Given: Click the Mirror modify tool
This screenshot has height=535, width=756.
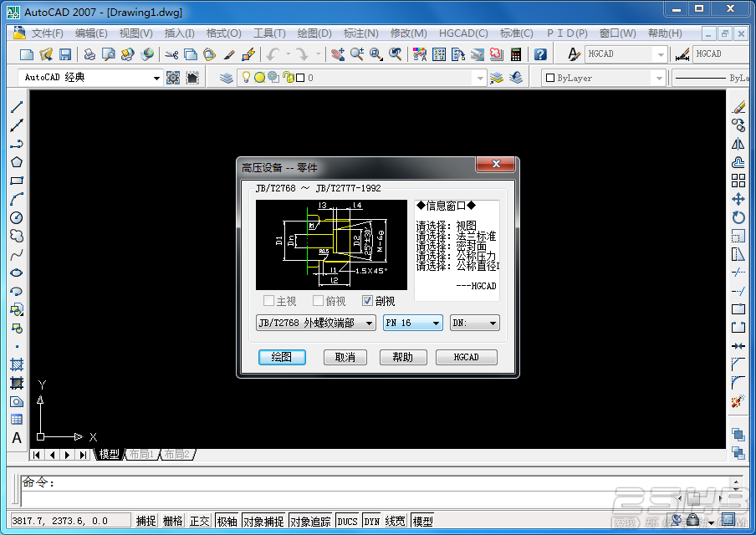Looking at the screenshot, I should tap(738, 144).
